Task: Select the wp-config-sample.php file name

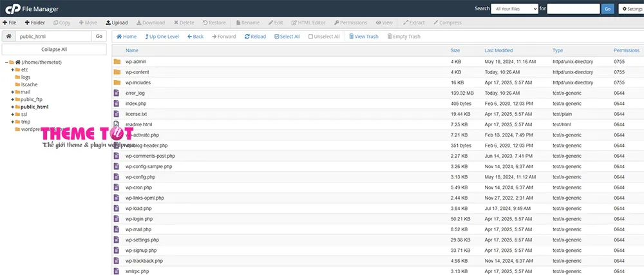Action: [x=149, y=167]
